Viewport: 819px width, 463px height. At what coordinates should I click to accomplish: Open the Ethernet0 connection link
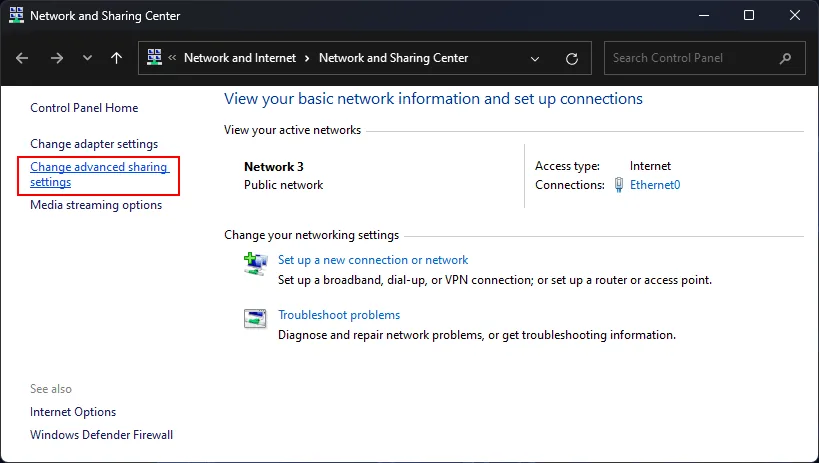655,184
